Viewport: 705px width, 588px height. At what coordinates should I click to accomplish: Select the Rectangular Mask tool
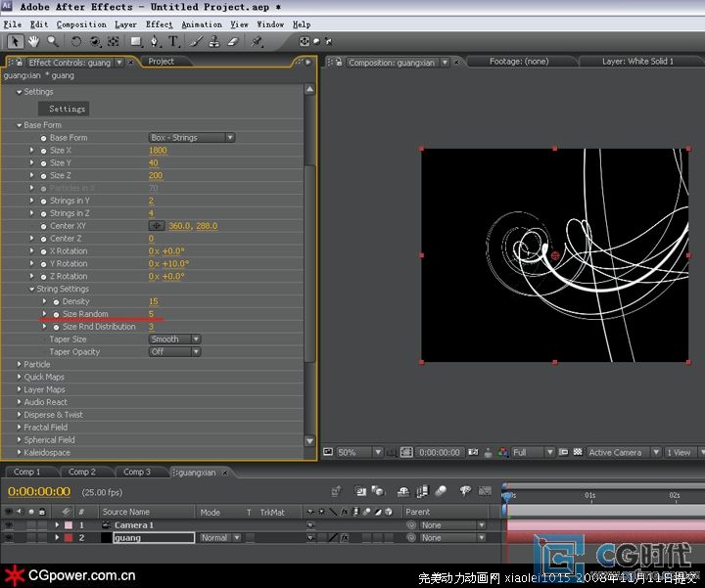pyautogui.click(x=136, y=42)
